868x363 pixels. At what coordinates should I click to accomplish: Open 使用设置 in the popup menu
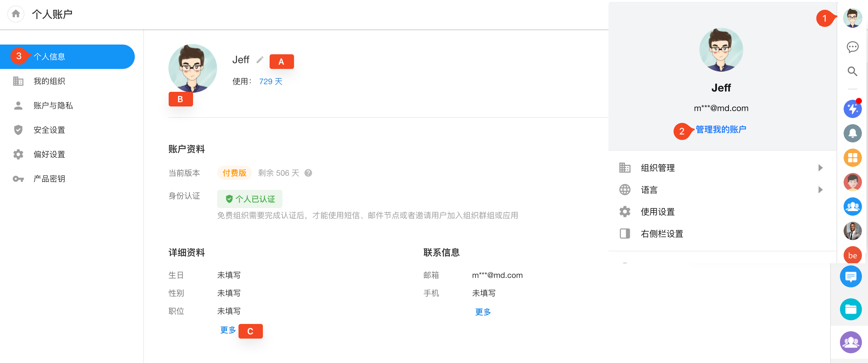click(x=723, y=212)
